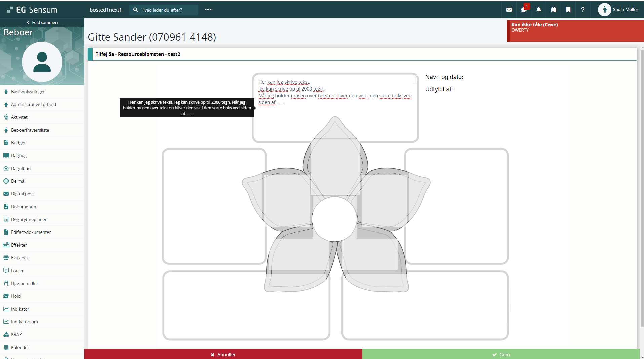Click the white center circle of flower
The width and height of the screenshot is (644, 359).
(x=335, y=219)
